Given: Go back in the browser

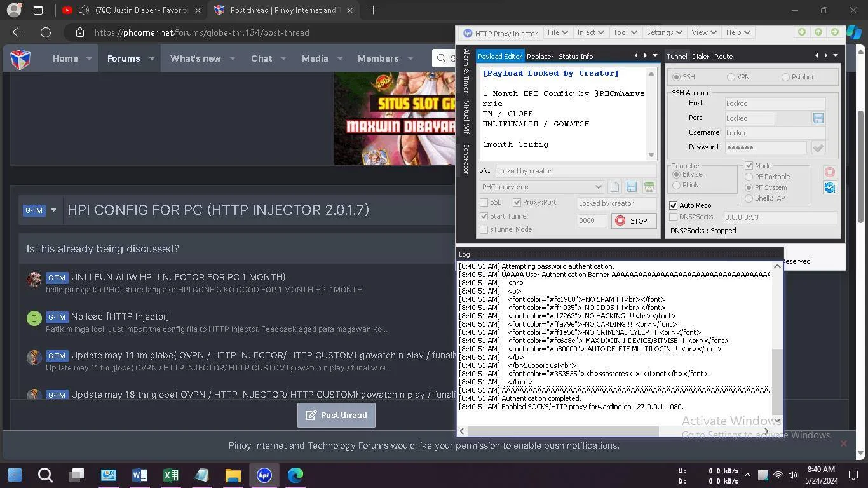Looking at the screenshot, I should click(18, 32).
